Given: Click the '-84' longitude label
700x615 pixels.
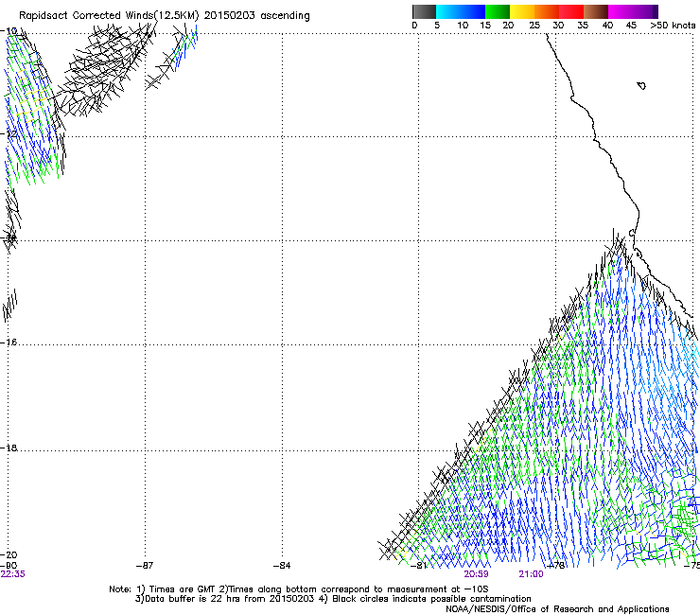Looking at the screenshot, I should click(282, 566).
